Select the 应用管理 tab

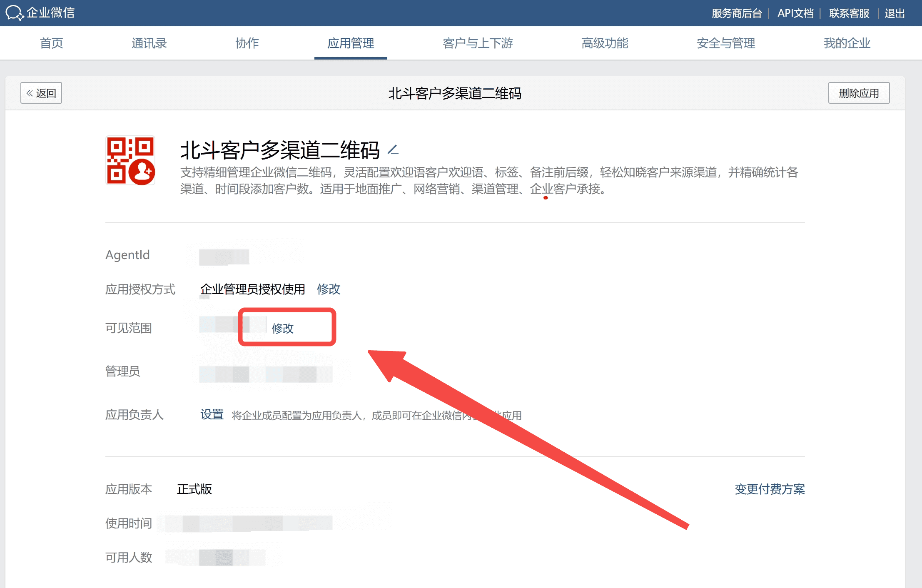(x=351, y=43)
